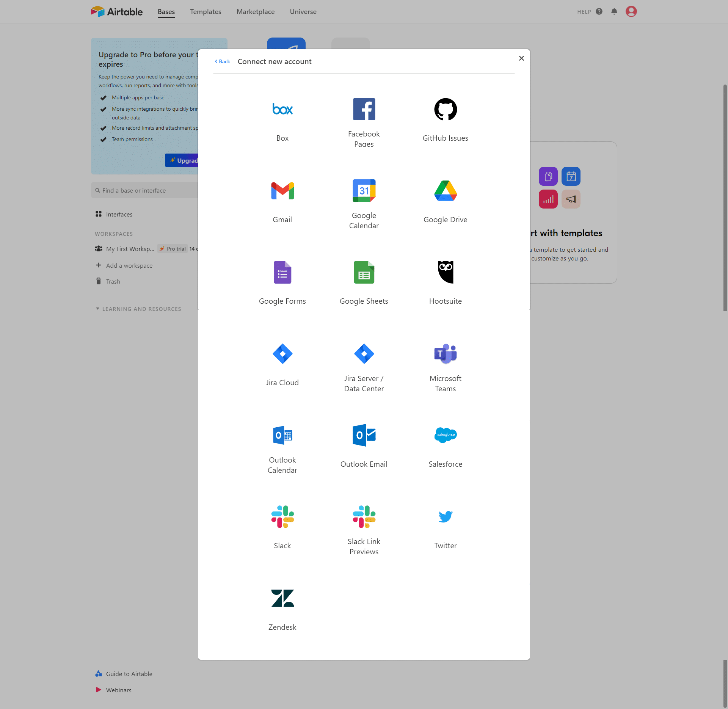The width and height of the screenshot is (728, 709).
Task: Click the notification bell icon
Action: coord(614,11)
